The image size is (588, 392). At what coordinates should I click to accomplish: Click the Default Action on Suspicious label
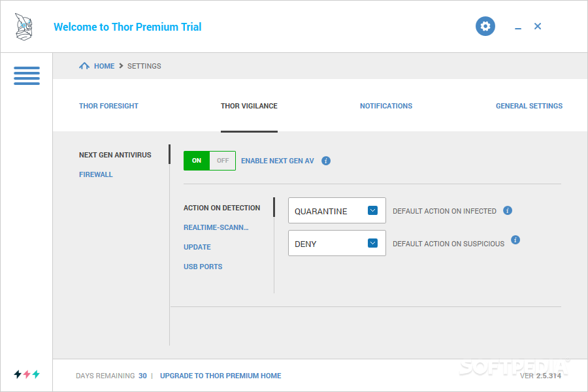(x=448, y=244)
